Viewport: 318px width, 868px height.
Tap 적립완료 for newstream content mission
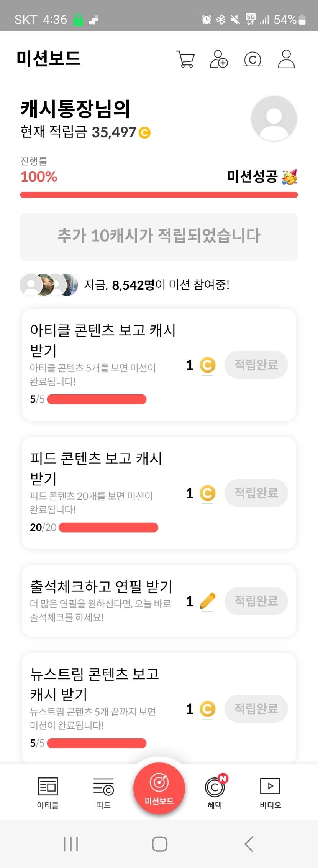coord(256,708)
